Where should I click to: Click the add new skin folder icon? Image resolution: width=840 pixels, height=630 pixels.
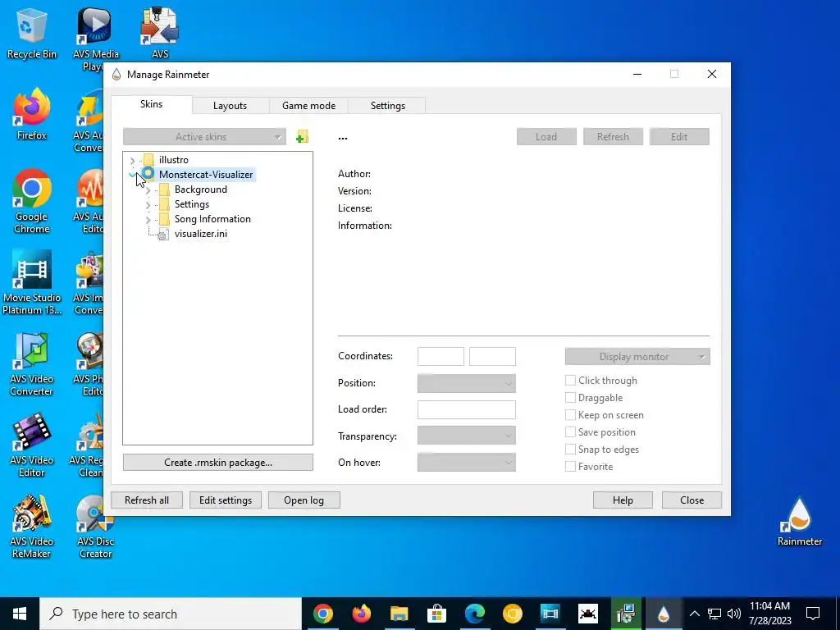[x=302, y=137]
